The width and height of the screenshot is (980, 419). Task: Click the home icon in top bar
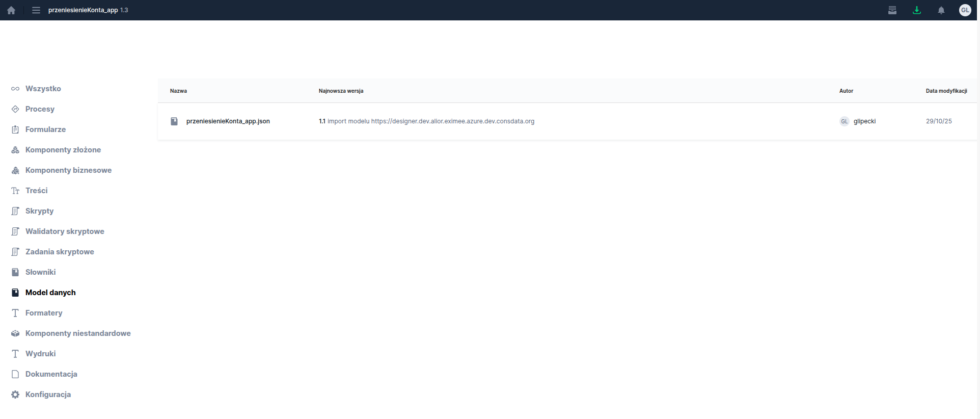click(x=11, y=10)
